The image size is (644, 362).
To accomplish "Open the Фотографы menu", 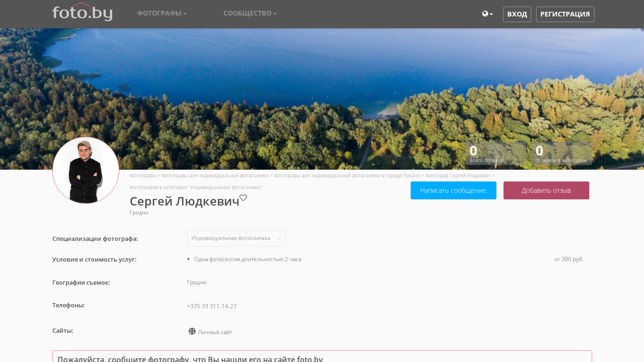I will pos(162,13).
